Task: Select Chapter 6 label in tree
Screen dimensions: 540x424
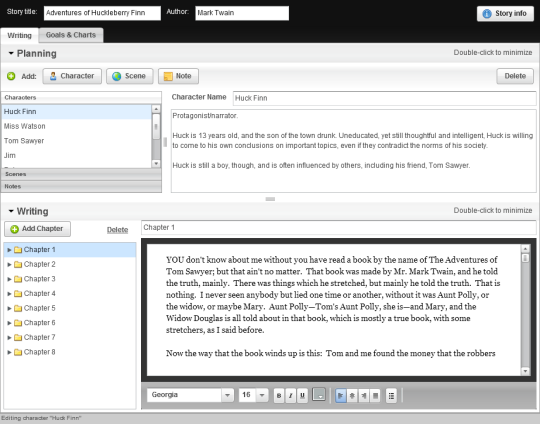Action: point(40,323)
